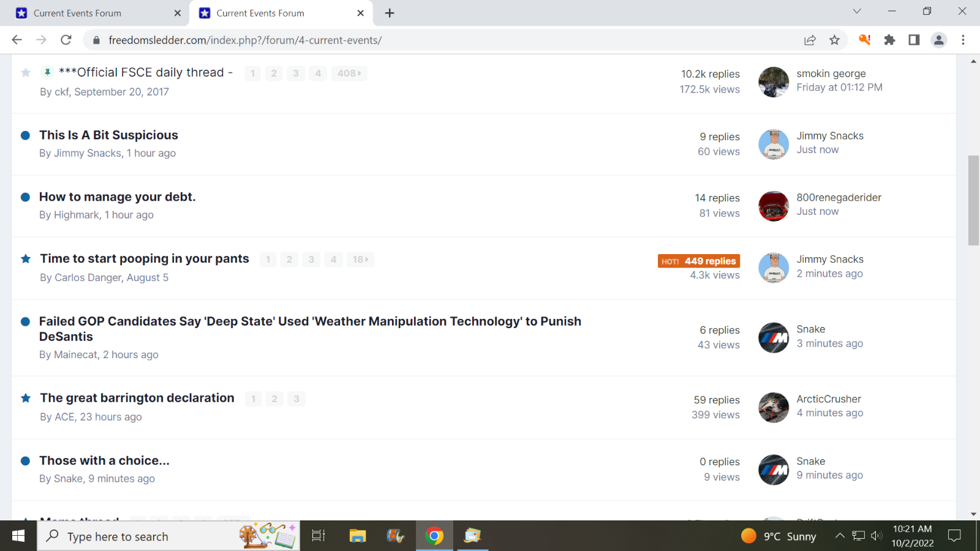Open smokin george's profile name link

(831, 73)
